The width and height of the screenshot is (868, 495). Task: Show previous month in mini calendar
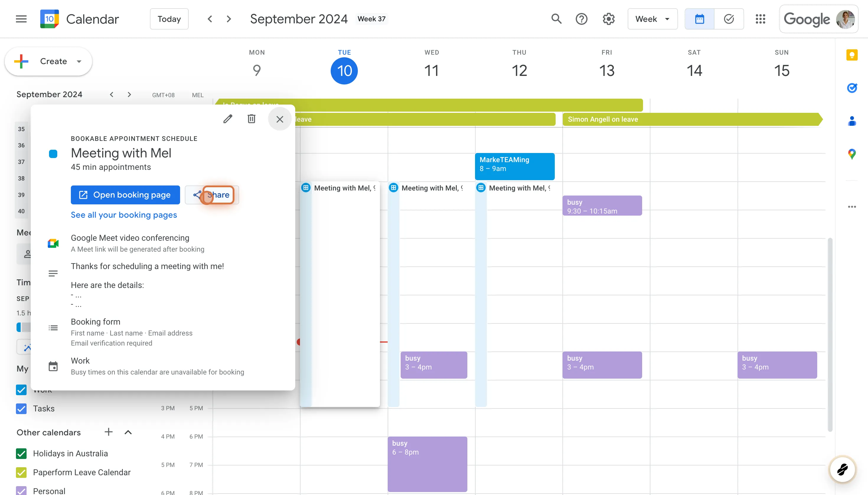112,95
